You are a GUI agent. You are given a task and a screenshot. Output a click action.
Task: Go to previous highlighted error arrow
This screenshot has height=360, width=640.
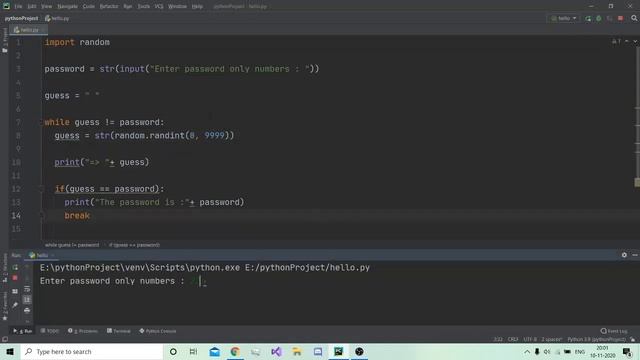pyautogui.click(x=627, y=42)
